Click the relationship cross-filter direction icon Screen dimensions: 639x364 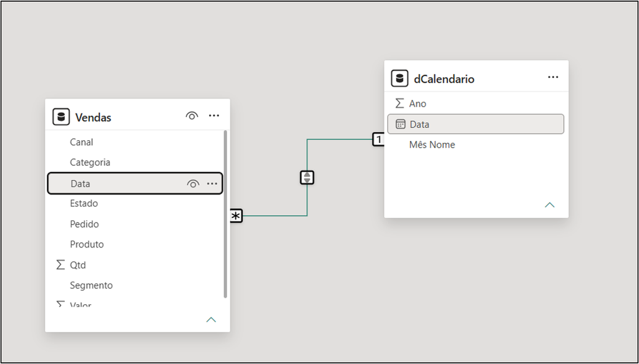[307, 178]
